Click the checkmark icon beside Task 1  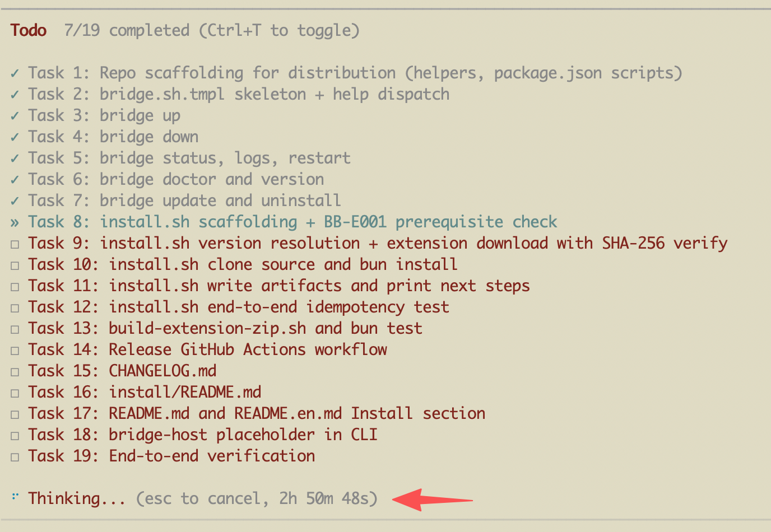pyautogui.click(x=15, y=73)
